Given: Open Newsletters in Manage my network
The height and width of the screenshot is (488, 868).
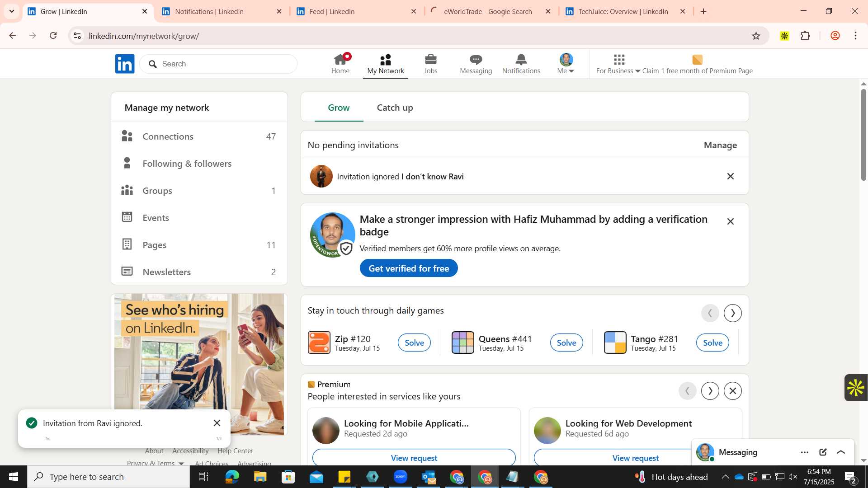Looking at the screenshot, I should tap(199, 272).
